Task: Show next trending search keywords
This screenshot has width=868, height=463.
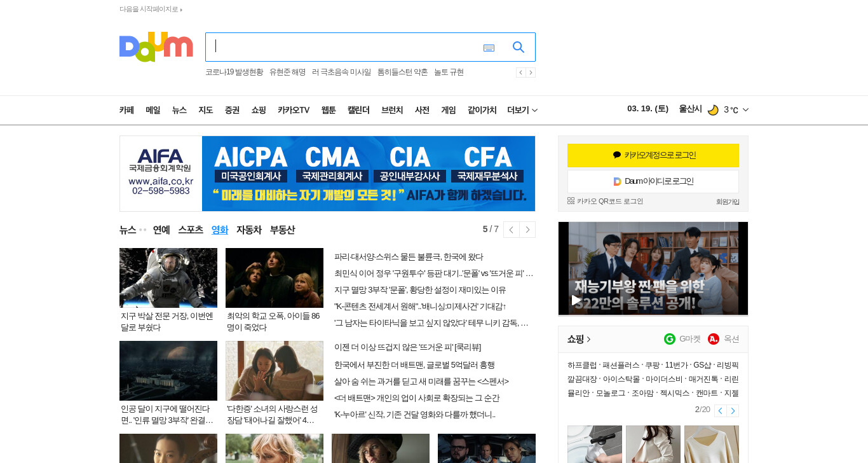Action: [531, 73]
